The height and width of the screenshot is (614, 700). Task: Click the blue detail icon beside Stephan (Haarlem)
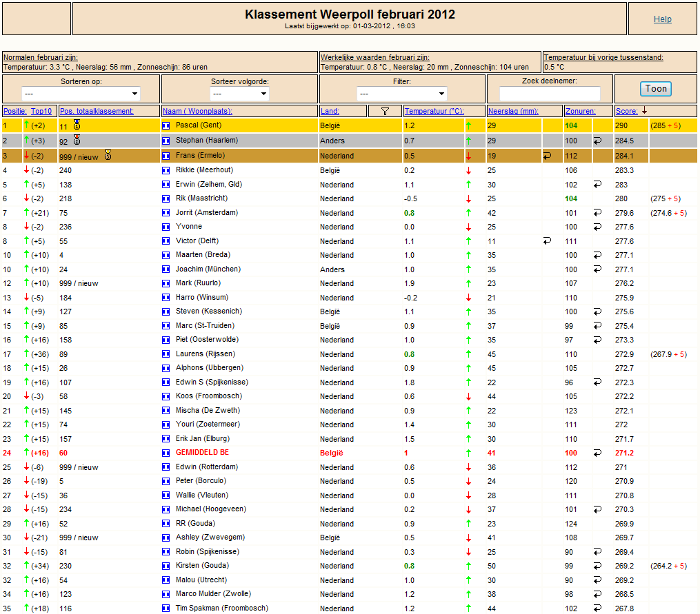point(166,141)
